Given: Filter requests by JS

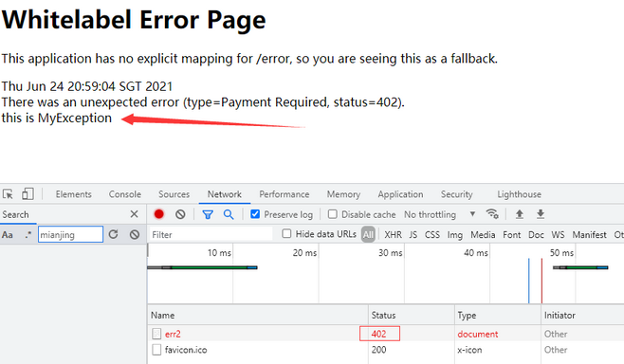Looking at the screenshot, I should click(x=413, y=235).
